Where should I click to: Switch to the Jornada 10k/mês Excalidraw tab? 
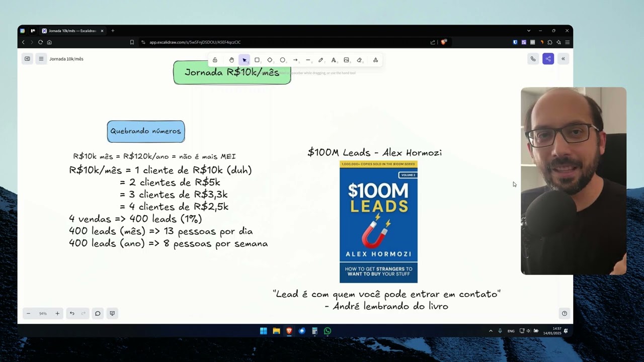coord(72,31)
